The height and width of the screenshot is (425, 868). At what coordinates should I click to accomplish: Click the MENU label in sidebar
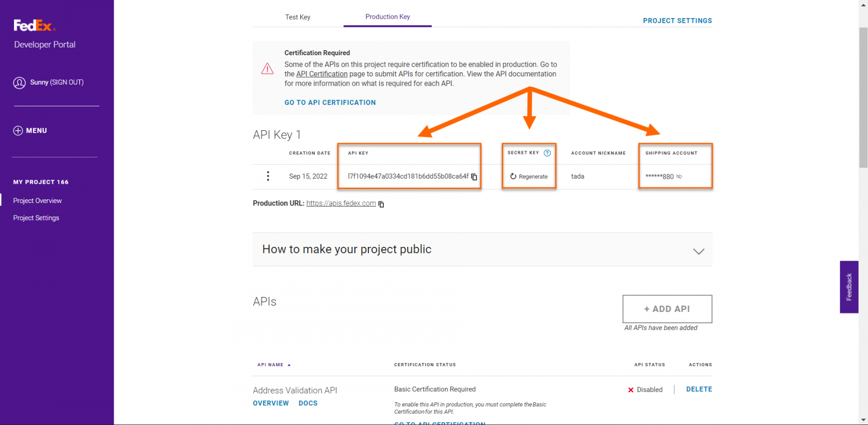click(37, 131)
